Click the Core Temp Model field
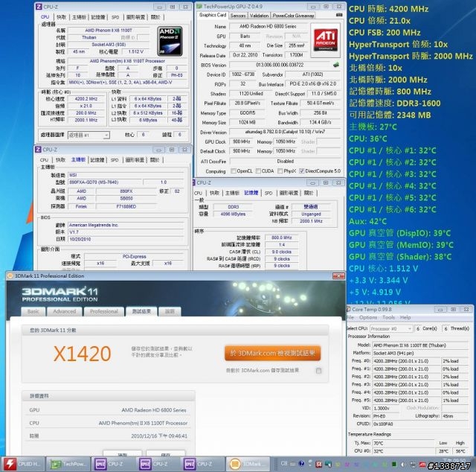The image size is (476, 472). (420, 345)
